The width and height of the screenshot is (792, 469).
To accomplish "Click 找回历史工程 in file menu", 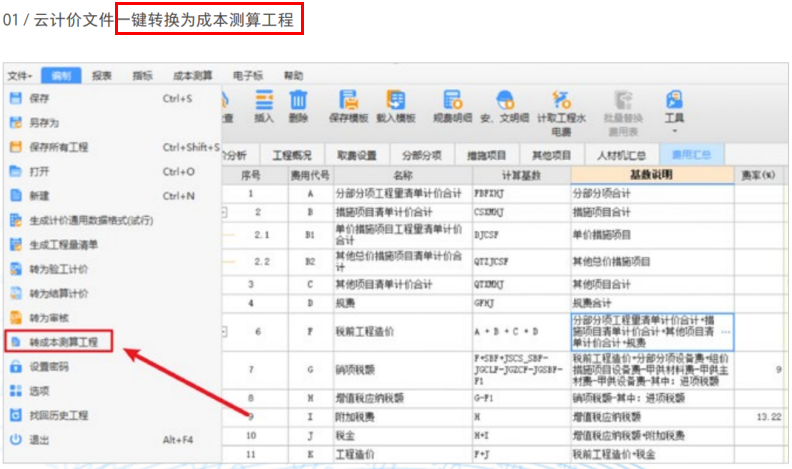I will pyautogui.click(x=58, y=415).
